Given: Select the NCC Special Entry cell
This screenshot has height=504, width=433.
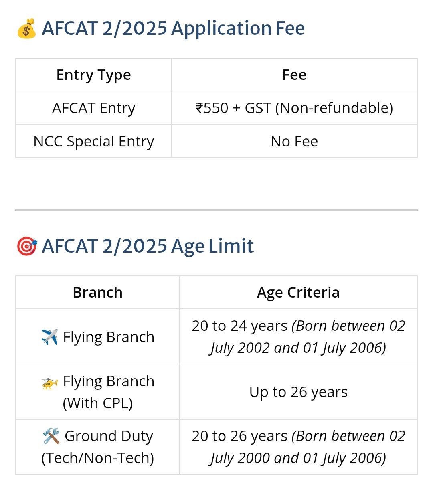Looking at the screenshot, I should point(94,141).
